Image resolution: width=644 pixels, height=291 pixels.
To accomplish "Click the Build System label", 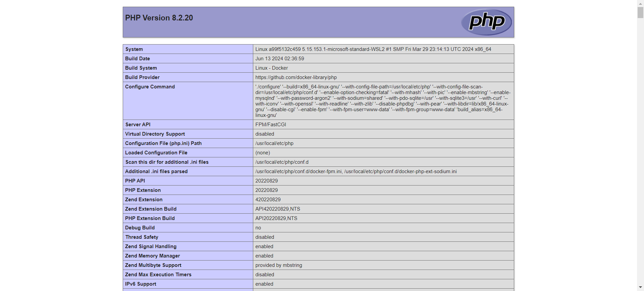I will click(x=141, y=68).
